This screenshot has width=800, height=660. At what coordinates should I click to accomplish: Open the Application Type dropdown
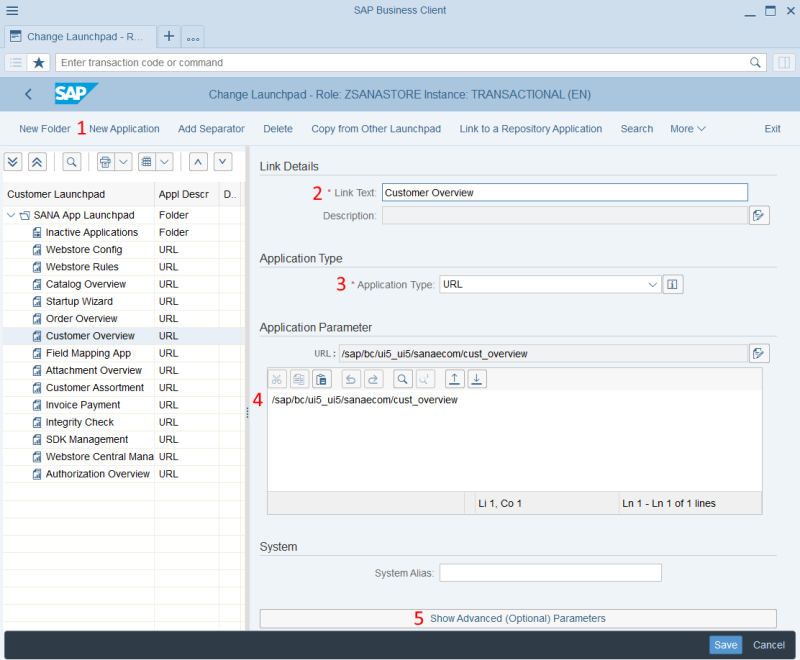[x=652, y=285]
